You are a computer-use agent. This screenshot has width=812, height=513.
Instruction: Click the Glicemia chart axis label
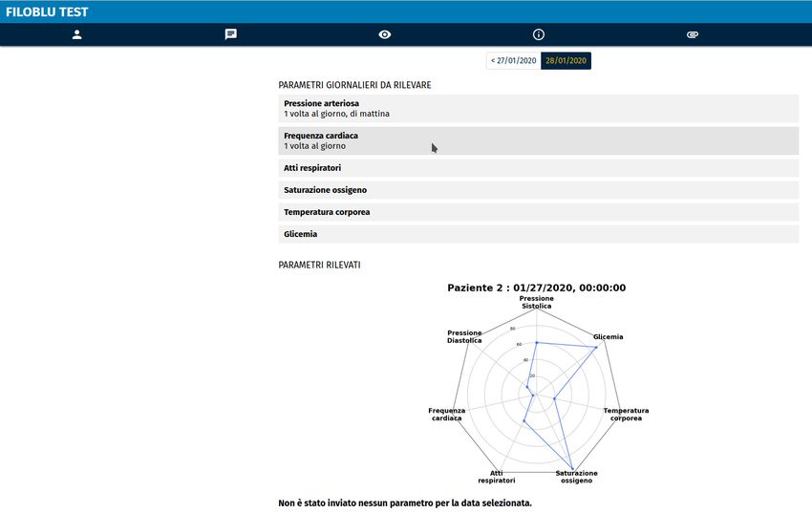tap(608, 337)
